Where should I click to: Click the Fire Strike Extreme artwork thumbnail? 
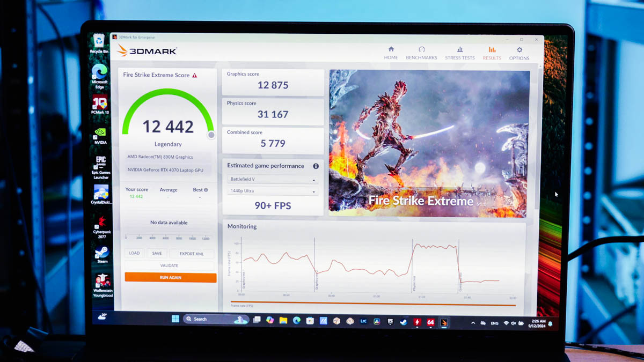429,143
